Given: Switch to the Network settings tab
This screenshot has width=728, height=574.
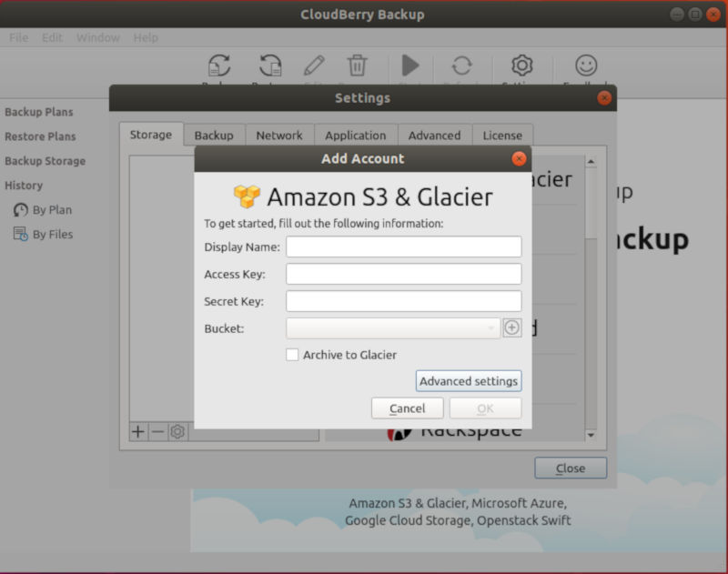Looking at the screenshot, I should (279, 135).
